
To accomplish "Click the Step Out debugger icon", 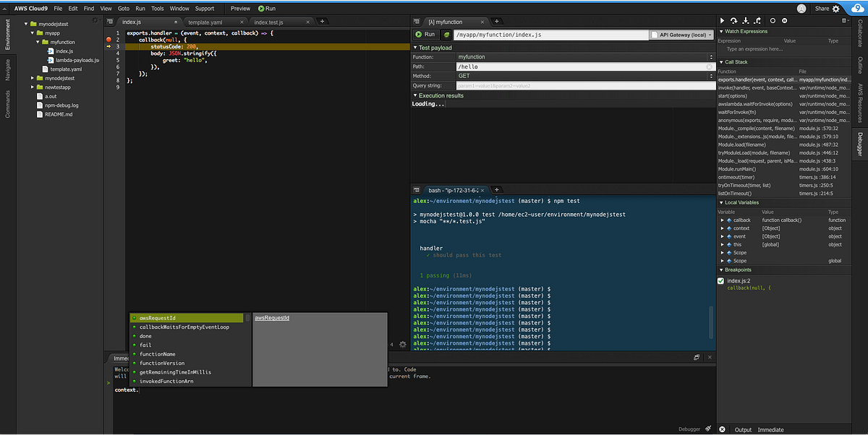I will coord(758,20).
